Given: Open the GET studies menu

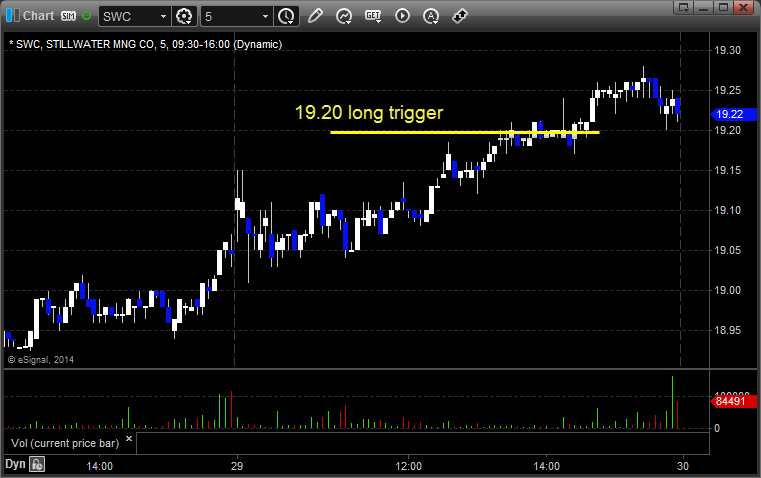Looking at the screenshot, I should point(373,16).
